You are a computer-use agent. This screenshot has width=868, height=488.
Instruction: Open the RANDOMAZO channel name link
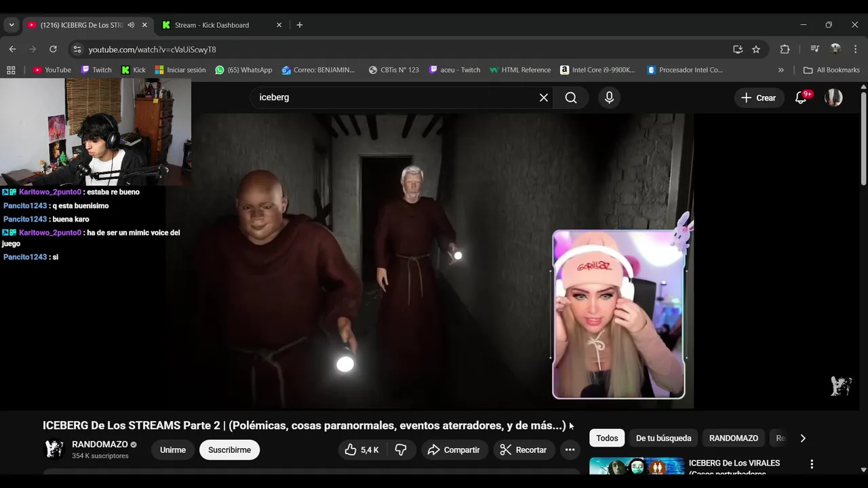(x=100, y=445)
